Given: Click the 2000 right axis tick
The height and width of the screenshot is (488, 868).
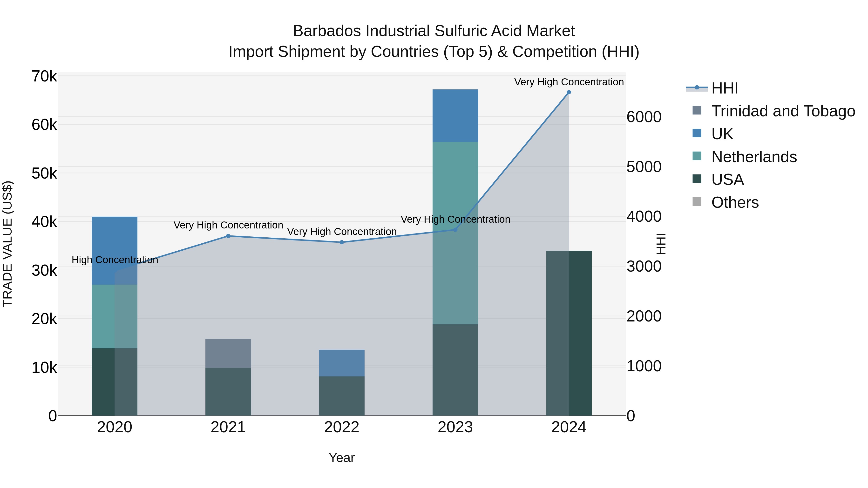Looking at the screenshot, I should (644, 316).
